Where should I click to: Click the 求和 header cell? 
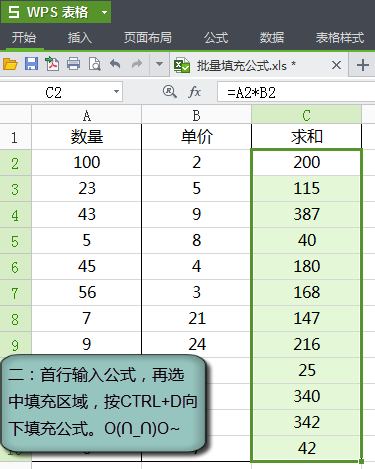click(306, 137)
